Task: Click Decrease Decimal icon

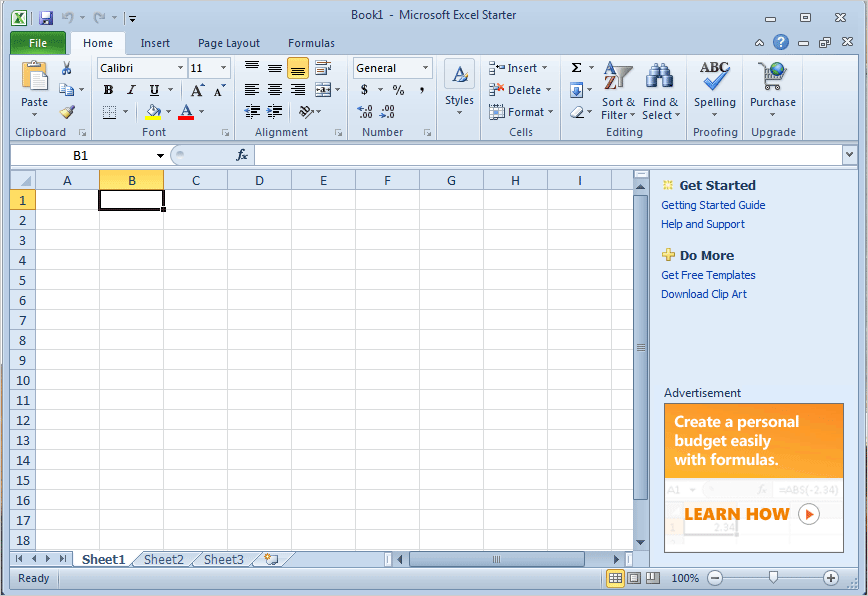Action: (387, 112)
